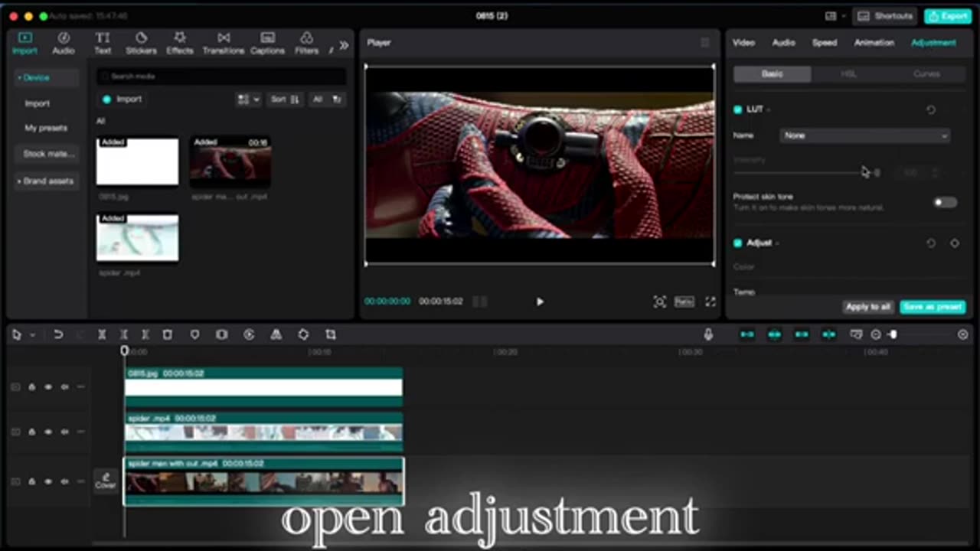This screenshot has height=551, width=980.
Task: Open the All filter dropdown in media panel
Action: click(327, 99)
